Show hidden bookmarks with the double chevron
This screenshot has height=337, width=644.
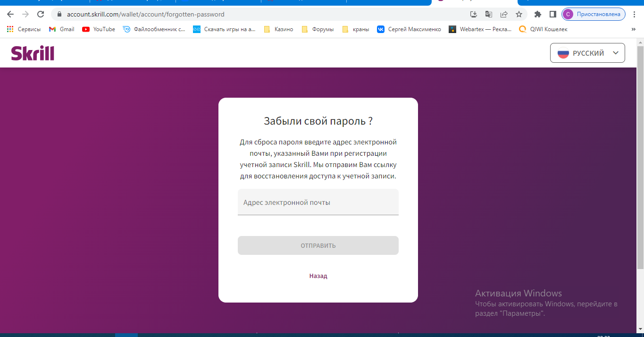[633, 29]
